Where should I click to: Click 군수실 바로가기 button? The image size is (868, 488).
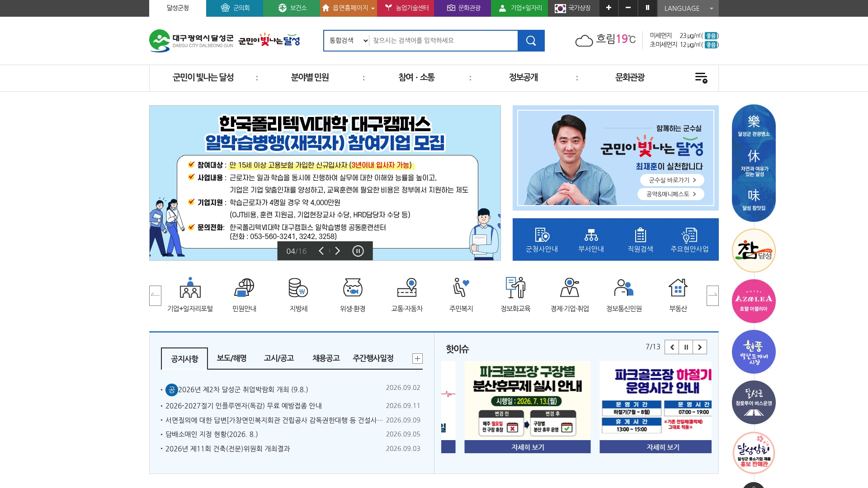point(672,180)
